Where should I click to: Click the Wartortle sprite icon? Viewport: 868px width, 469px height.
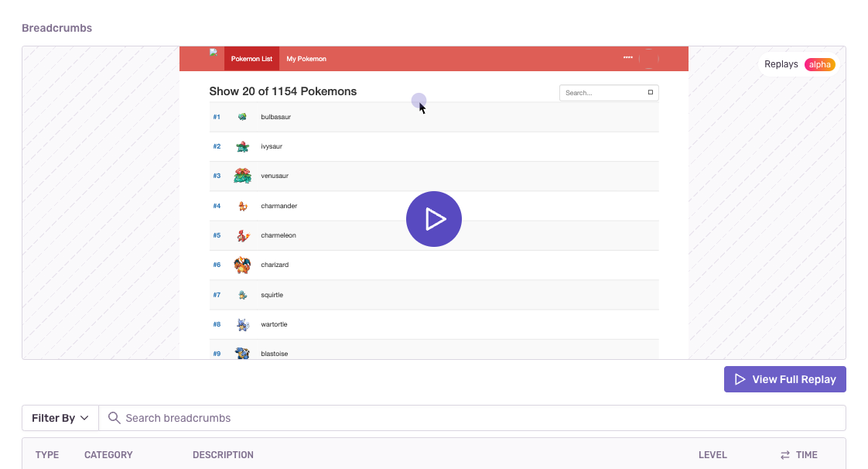pos(241,324)
